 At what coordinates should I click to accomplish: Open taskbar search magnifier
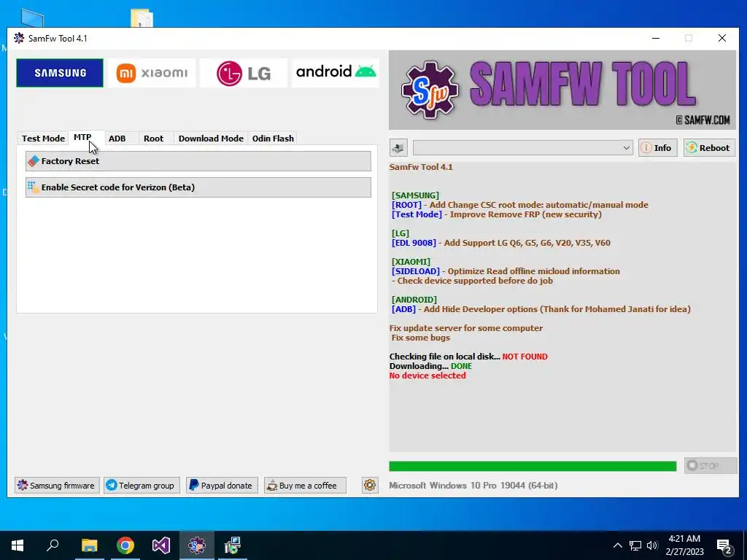click(x=53, y=545)
